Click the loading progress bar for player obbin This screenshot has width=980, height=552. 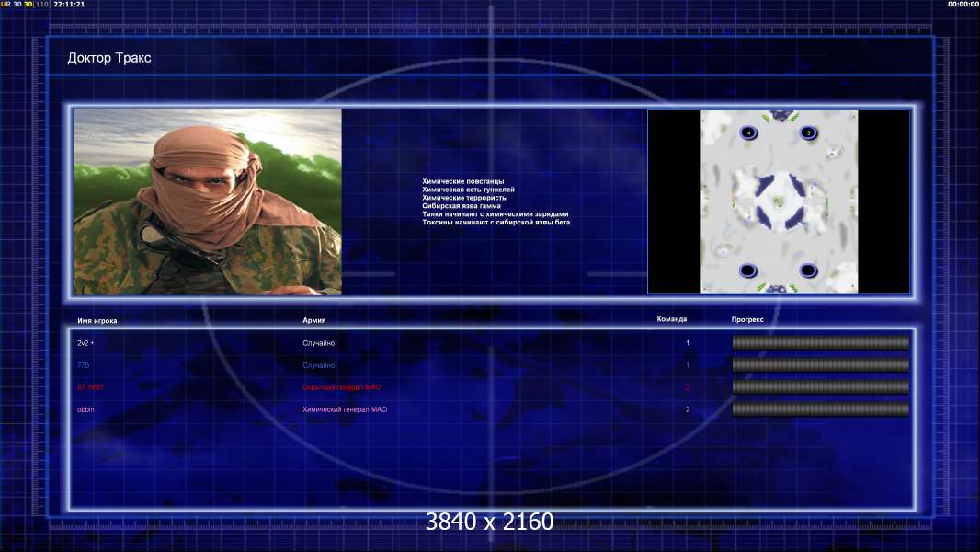coord(821,409)
